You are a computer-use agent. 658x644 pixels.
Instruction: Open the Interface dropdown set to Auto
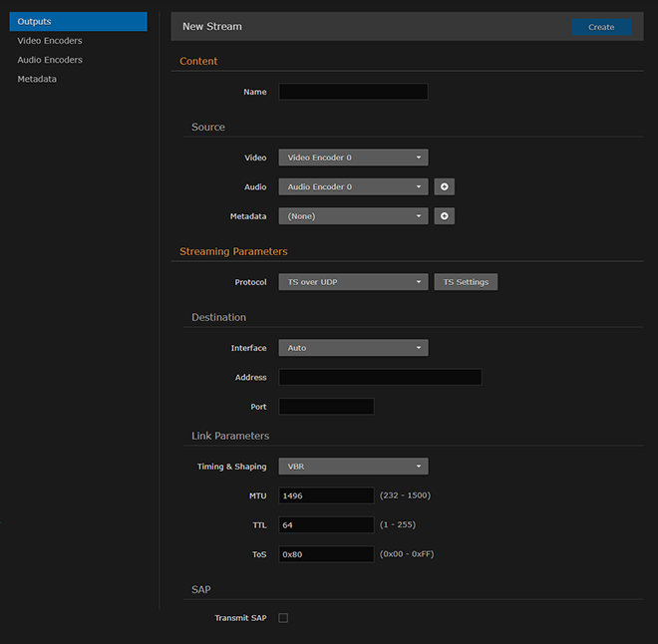(353, 348)
